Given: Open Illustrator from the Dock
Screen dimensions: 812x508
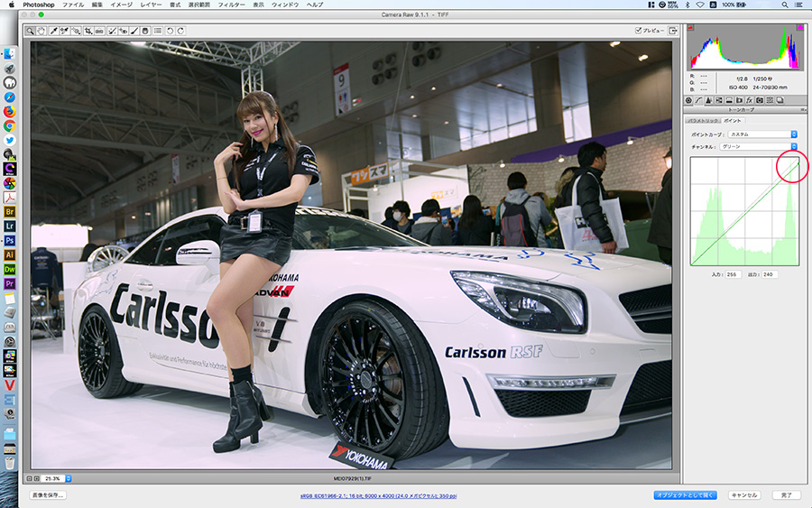Looking at the screenshot, I should pos(9,254).
